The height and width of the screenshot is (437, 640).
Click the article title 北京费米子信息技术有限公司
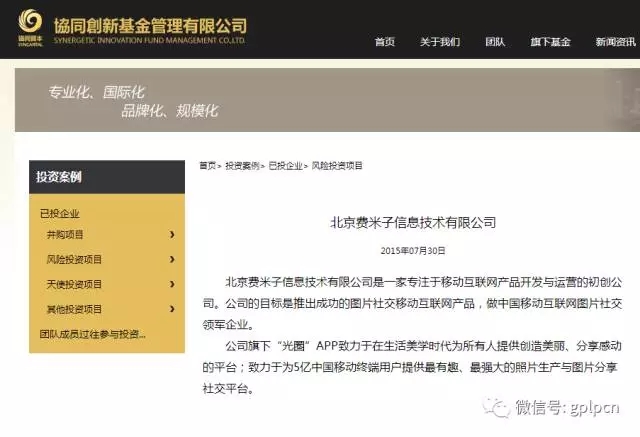tap(413, 223)
